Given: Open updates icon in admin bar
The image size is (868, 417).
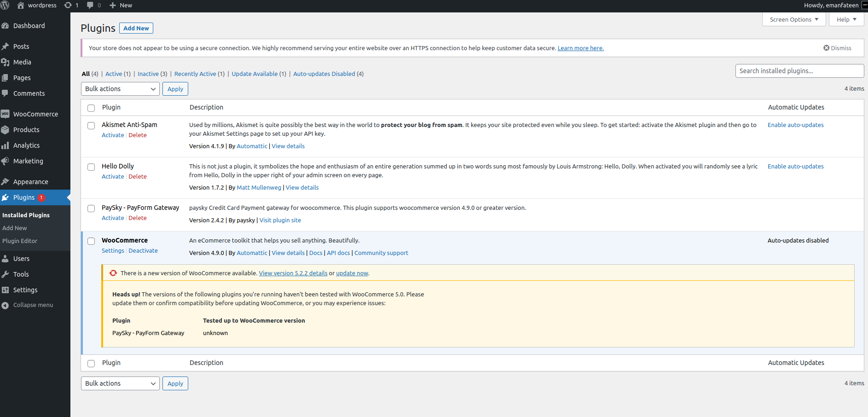Looking at the screenshot, I should pyautogui.click(x=68, y=6).
